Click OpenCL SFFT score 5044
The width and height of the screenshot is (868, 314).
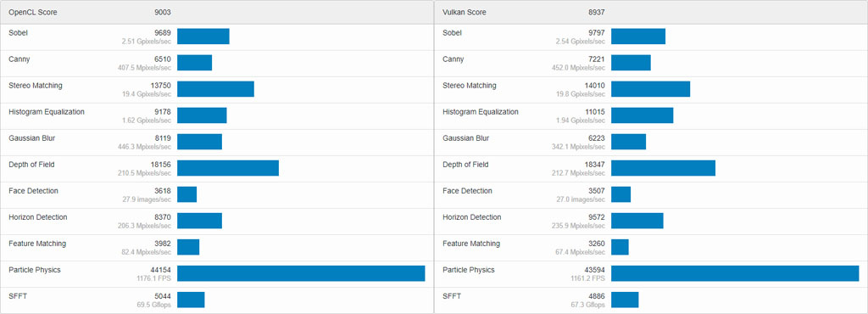(x=163, y=296)
